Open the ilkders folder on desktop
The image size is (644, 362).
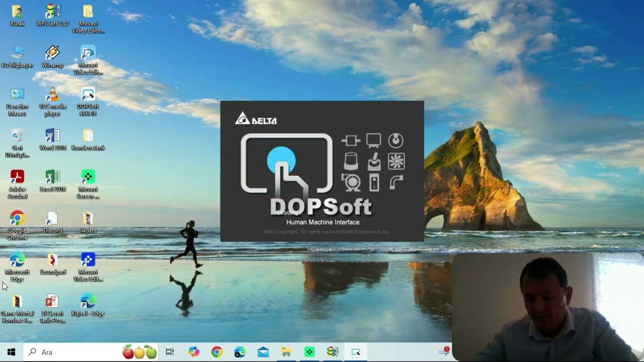[x=88, y=222]
